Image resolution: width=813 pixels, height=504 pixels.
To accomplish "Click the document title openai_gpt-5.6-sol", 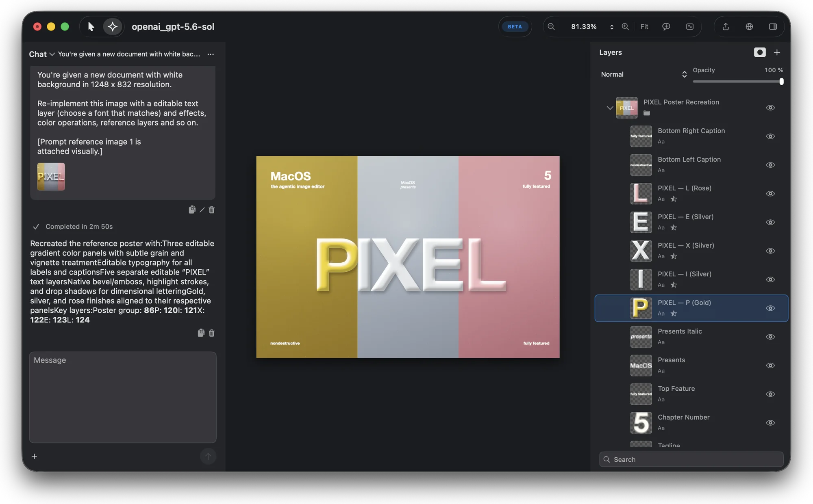I will pyautogui.click(x=173, y=27).
